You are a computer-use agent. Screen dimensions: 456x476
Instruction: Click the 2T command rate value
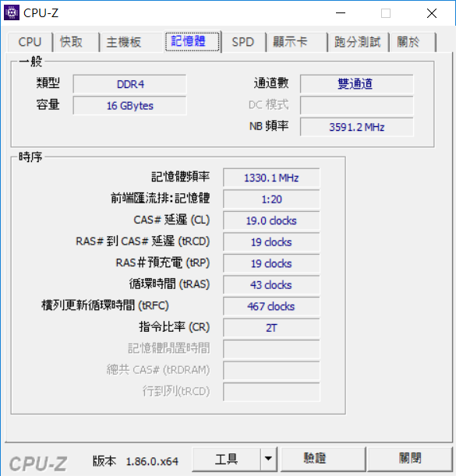[271, 328]
